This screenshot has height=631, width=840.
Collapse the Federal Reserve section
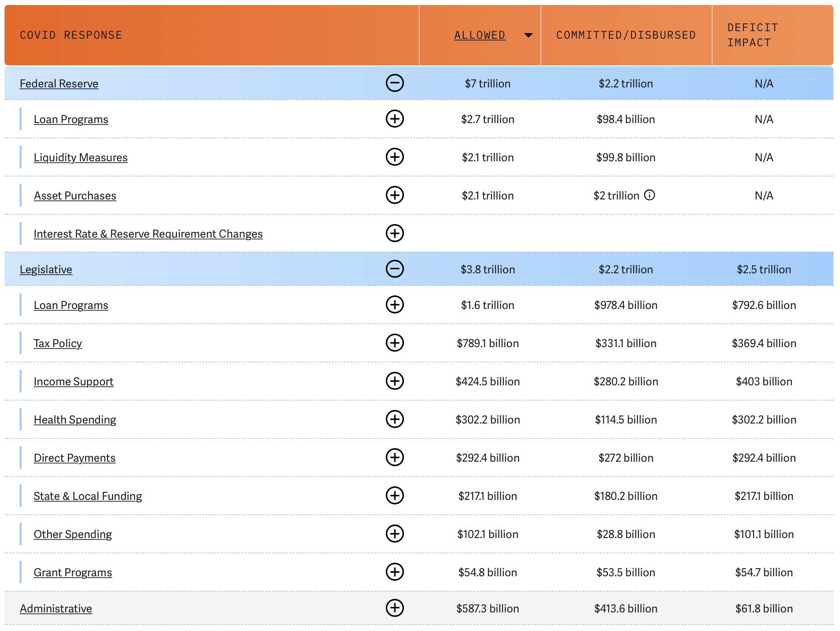[394, 83]
